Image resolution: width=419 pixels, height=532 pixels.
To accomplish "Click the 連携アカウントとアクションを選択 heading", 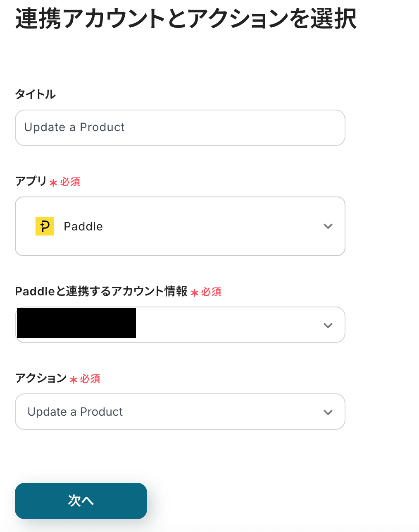I will tap(186, 19).
